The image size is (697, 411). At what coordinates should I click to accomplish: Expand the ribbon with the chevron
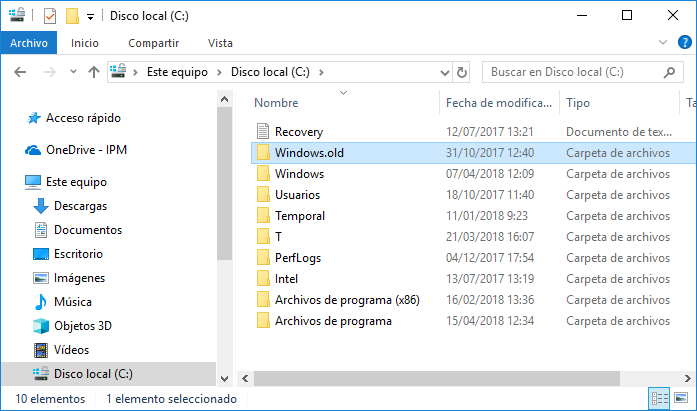pyautogui.click(x=663, y=43)
